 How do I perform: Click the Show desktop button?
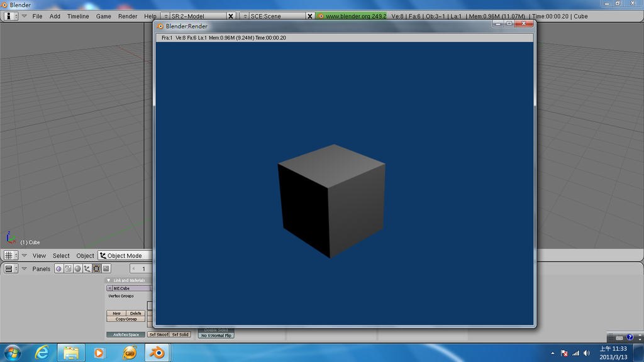click(639, 353)
